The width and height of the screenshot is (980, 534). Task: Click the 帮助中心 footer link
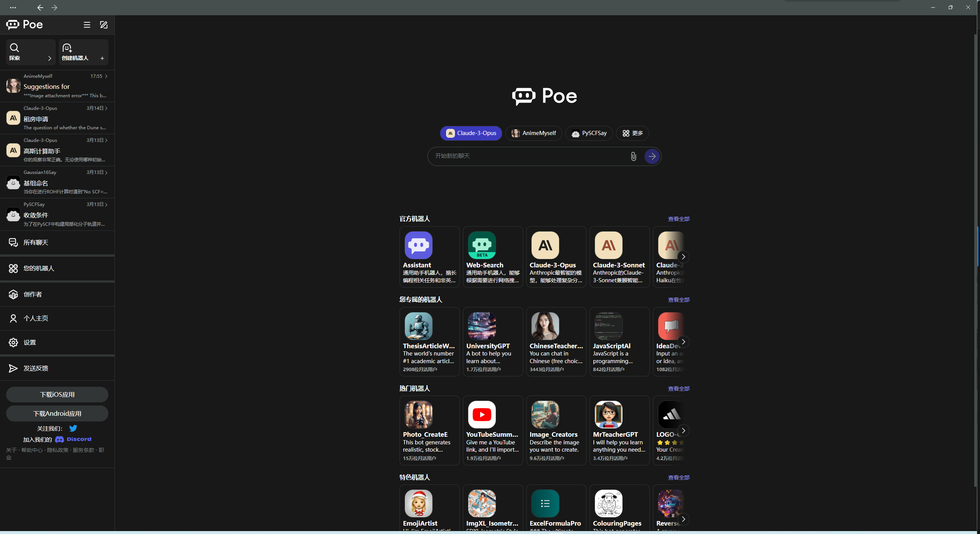point(32,450)
